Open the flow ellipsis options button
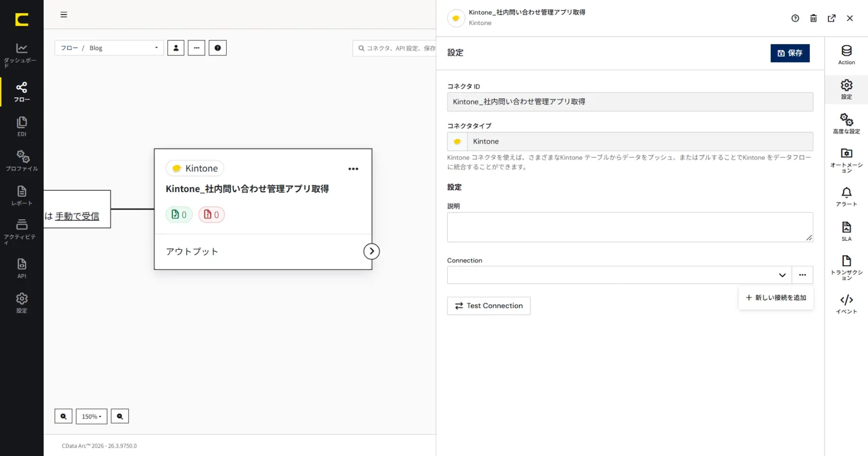The image size is (868, 456). [x=197, y=48]
